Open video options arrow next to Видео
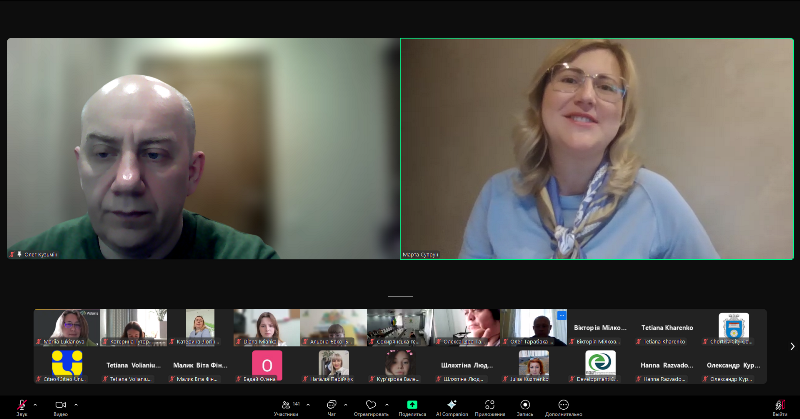Image resolution: width=800 pixels, height=419 pixels. (x=76, y=405)
